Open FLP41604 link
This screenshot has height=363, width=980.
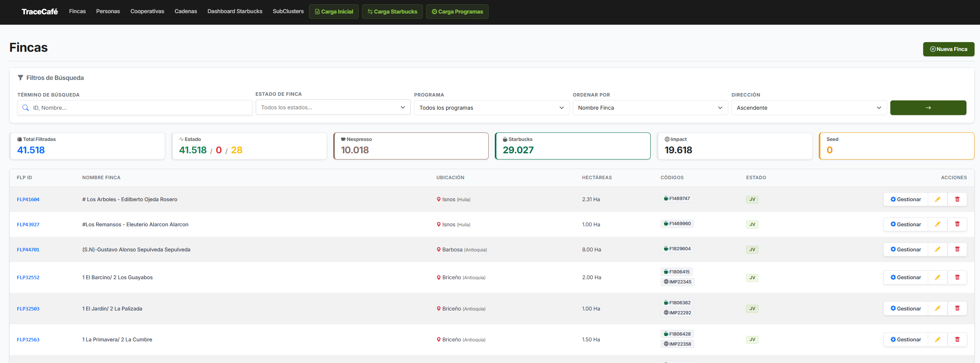click(28, 199)
